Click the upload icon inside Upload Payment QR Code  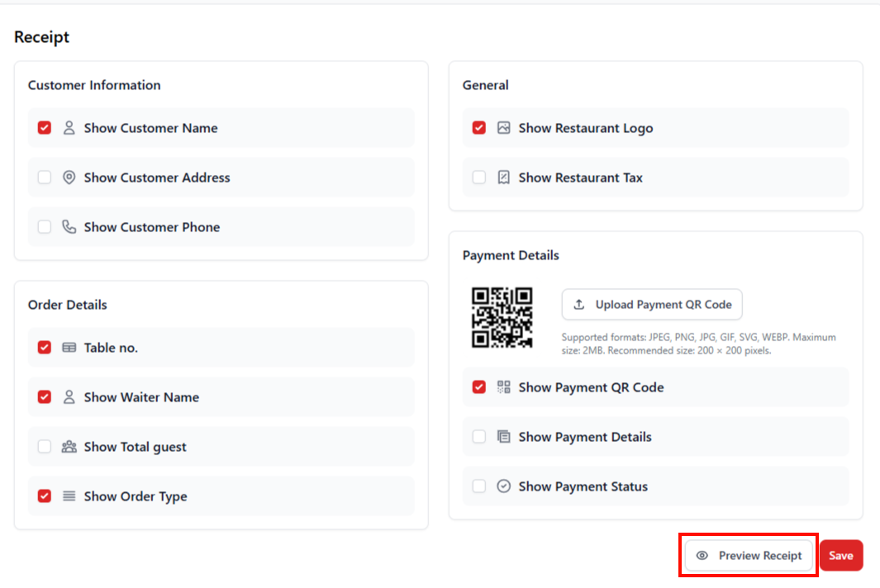tap(578, 304)
